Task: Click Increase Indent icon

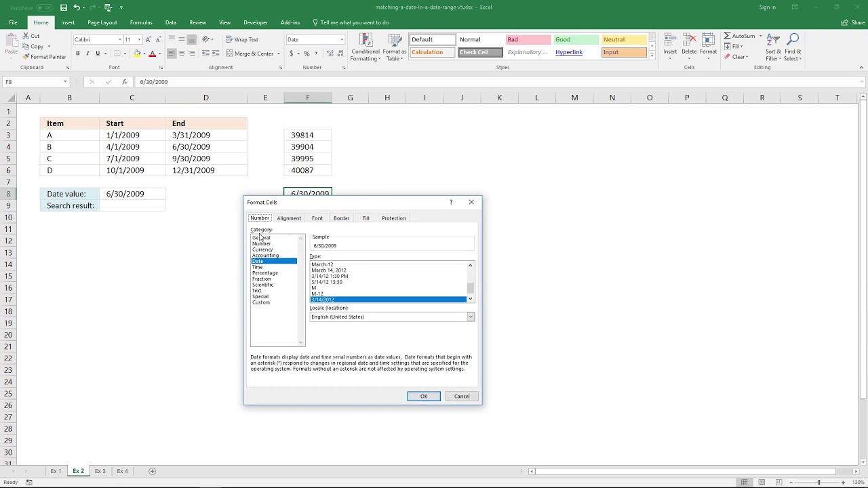Action: [216, 54]
